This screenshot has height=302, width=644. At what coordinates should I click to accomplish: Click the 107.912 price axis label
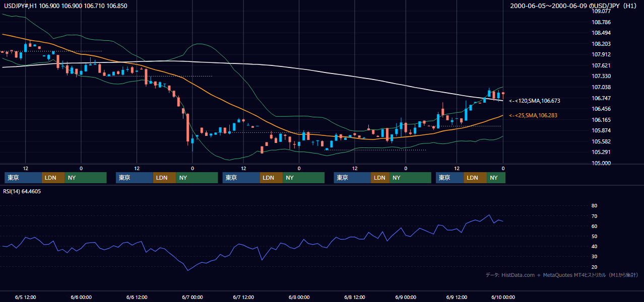pyautogui.click(x=601, y=54)
